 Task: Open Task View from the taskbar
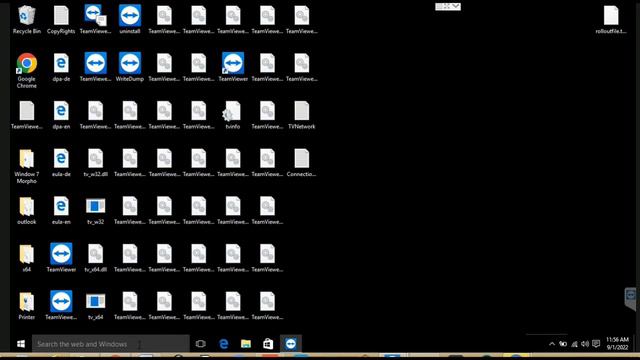[200, 344]
